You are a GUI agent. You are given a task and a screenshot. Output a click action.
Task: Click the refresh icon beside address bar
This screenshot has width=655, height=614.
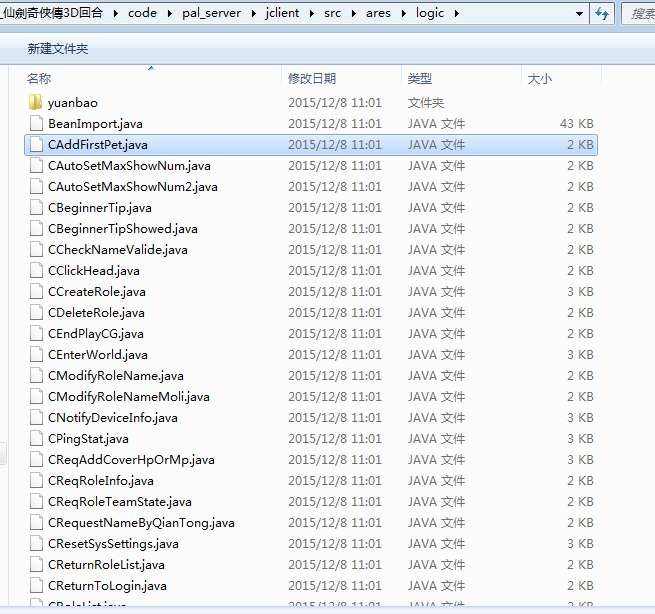pos(602,14)
